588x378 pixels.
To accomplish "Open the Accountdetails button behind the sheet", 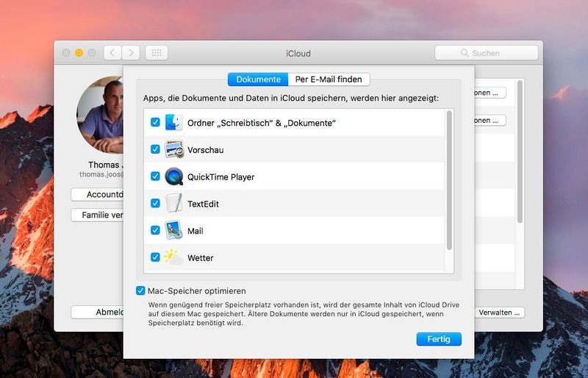I will 97,194.
